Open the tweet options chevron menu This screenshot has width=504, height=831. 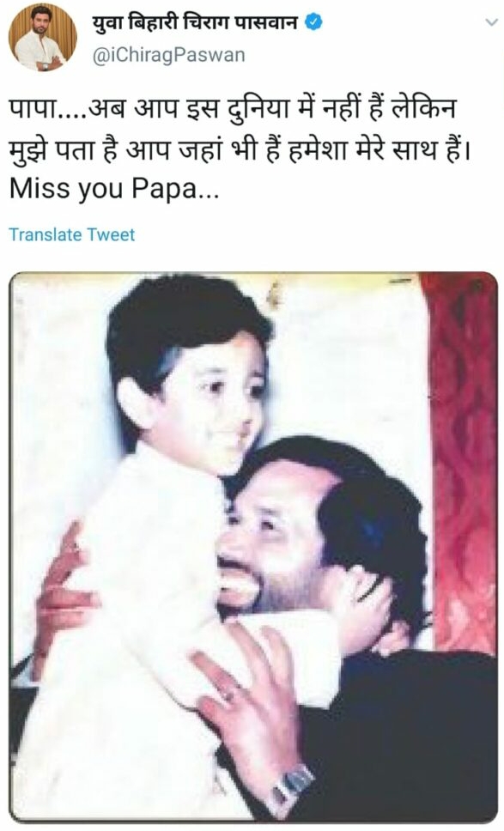coord(491,23)
